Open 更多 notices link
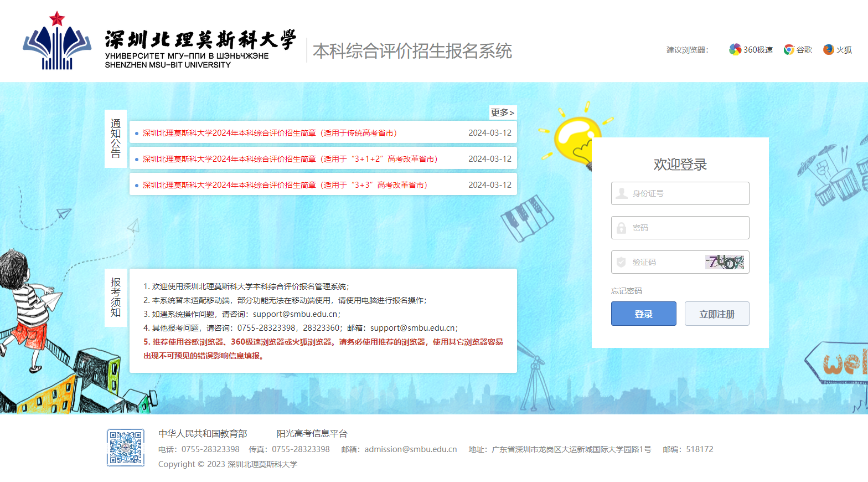This screenshot has width=868, height=482. pyautogui.click(x=503, y=112)
